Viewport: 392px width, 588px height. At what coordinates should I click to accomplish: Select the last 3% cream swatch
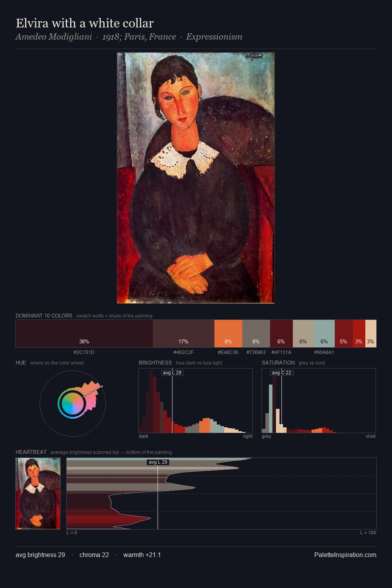pos(371,334)
